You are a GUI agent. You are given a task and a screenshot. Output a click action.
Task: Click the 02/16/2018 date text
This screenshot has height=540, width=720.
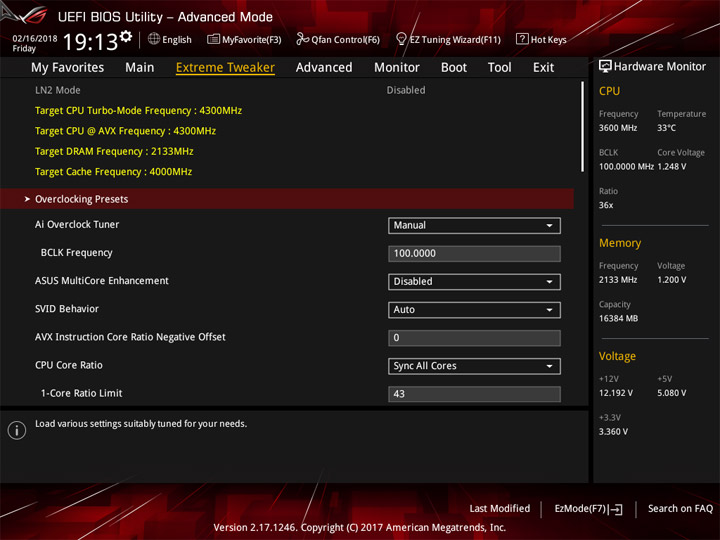click(35, 39)
